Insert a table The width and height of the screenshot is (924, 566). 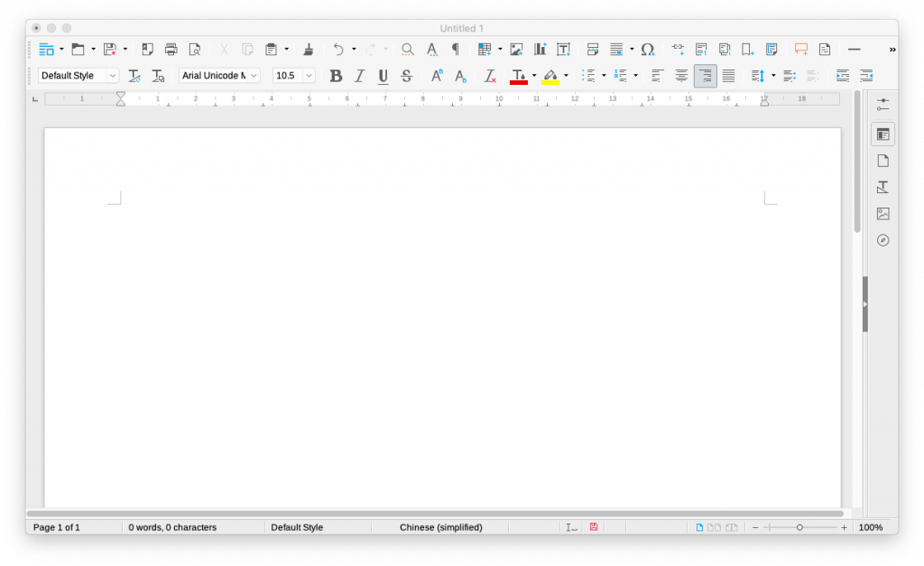485,50
